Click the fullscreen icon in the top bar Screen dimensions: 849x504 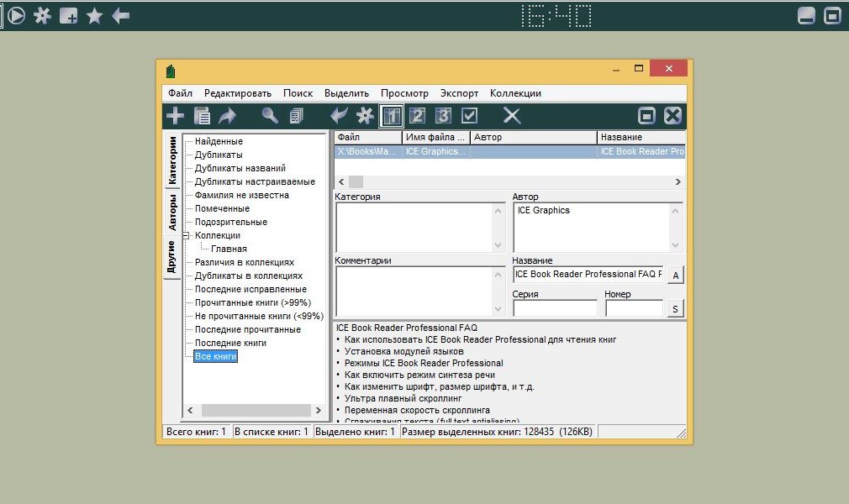pos(832,16)
